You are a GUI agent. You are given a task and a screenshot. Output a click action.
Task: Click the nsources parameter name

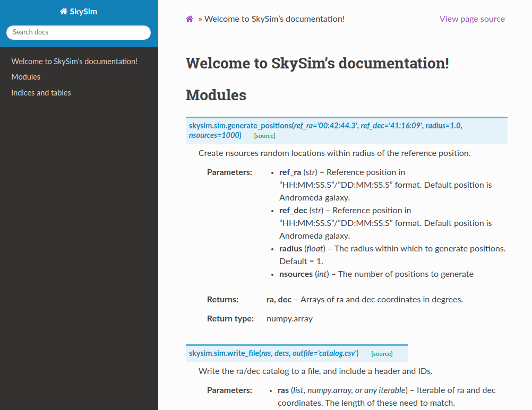pyautogui.click(x=296, y=274)
